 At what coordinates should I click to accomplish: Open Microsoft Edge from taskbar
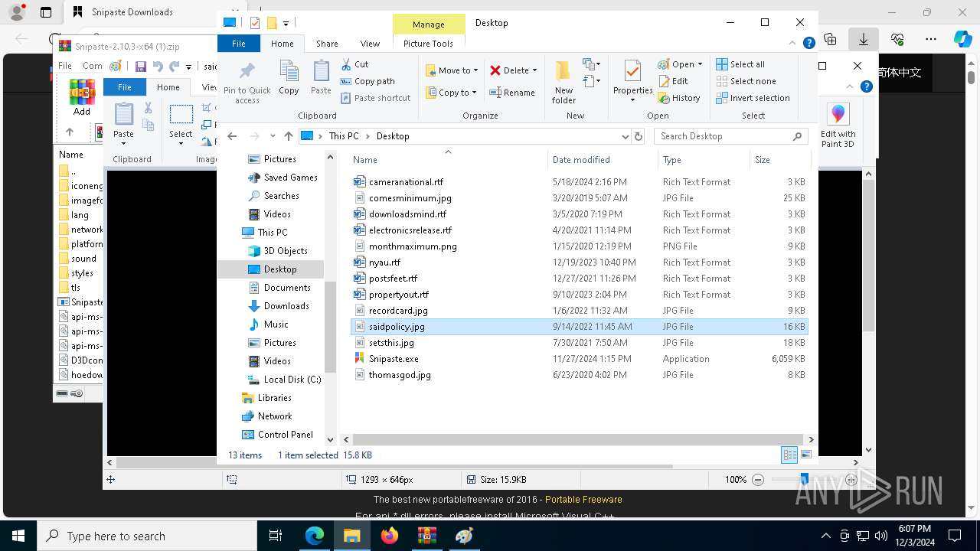[315, 536]
